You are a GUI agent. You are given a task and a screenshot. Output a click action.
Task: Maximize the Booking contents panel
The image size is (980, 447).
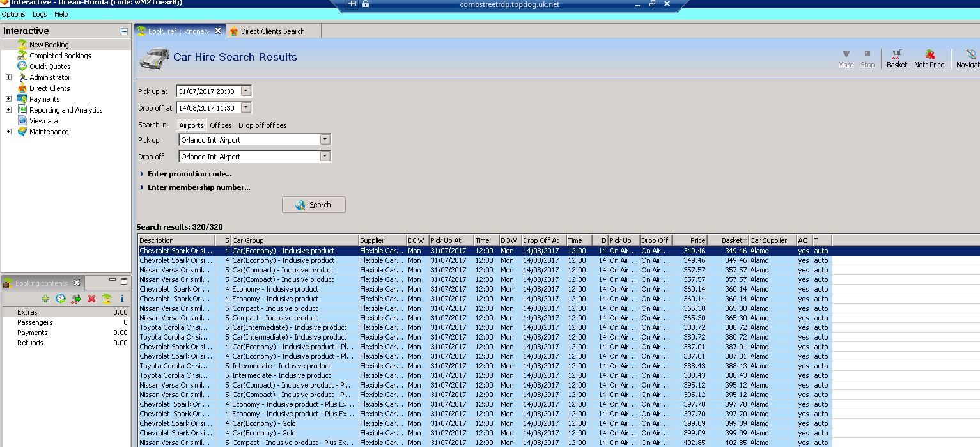(123, 281)
